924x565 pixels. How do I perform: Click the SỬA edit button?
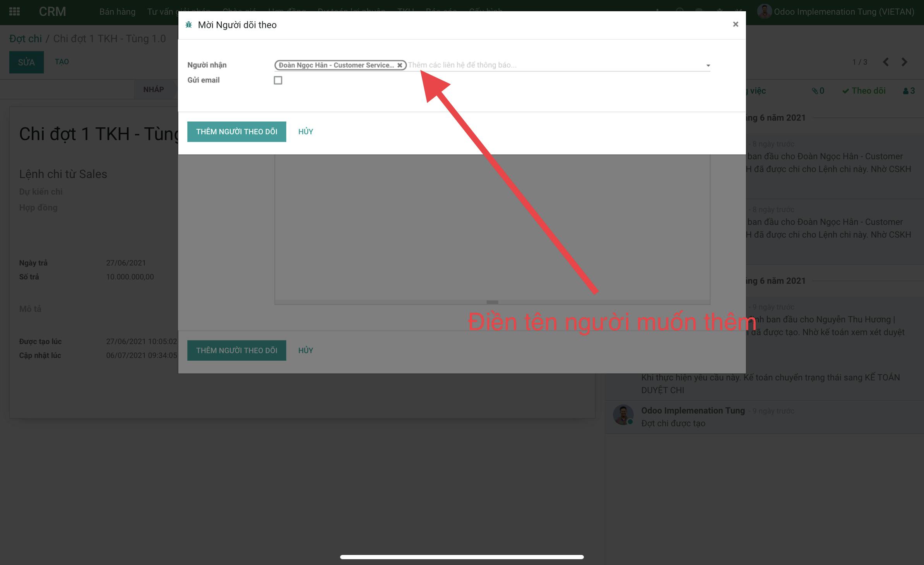(26, 62)
